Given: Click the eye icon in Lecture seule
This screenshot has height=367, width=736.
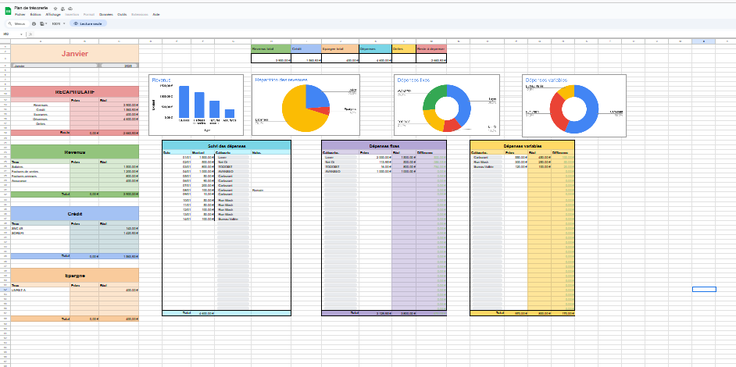Looking at the screenshot, I should (76, 23).
